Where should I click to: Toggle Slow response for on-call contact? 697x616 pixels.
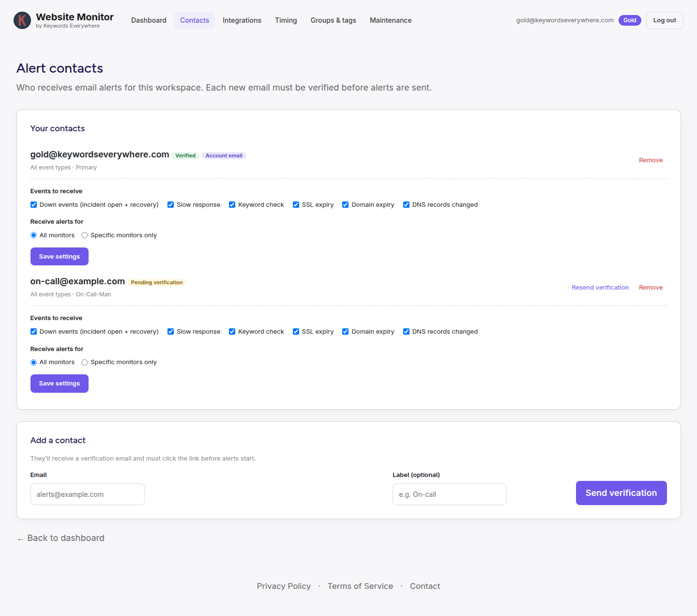point(171,332)
